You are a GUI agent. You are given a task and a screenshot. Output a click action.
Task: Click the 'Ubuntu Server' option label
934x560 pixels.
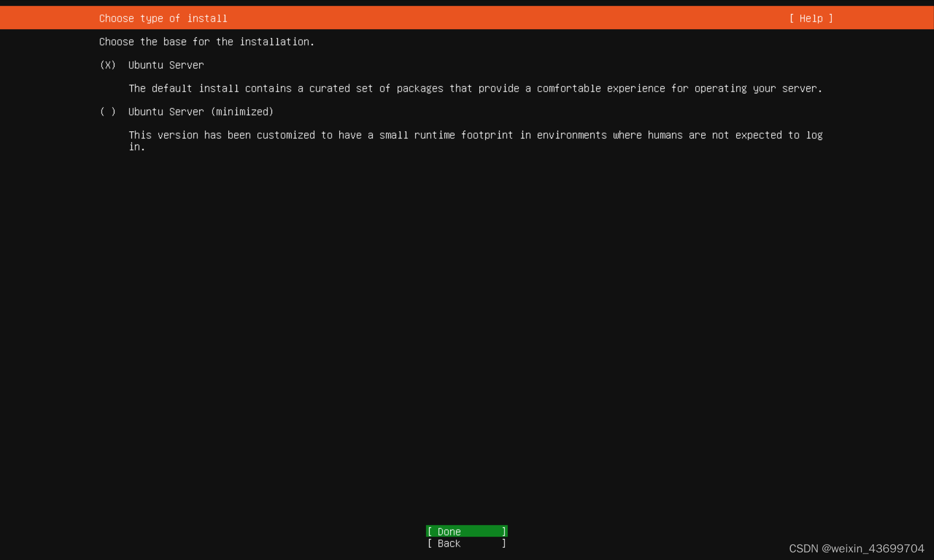pos(166,65)
